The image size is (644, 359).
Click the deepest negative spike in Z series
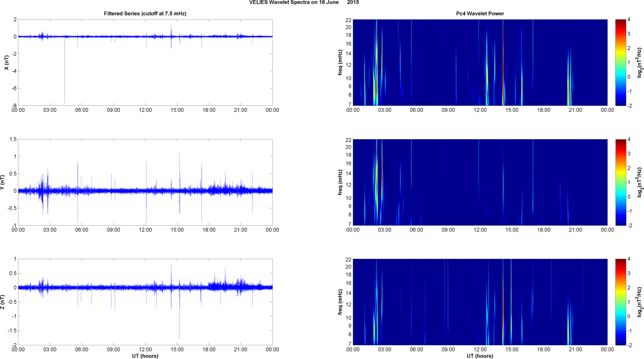click(179, 329)
